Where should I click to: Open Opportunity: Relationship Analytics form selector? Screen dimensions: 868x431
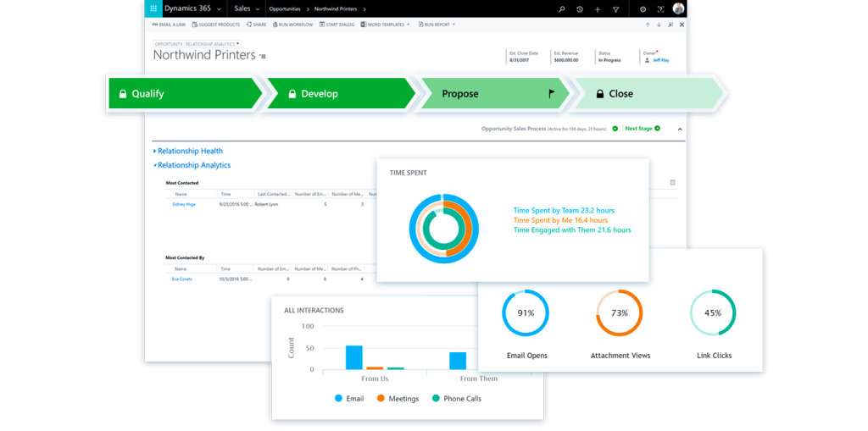[x=198, y=43]
